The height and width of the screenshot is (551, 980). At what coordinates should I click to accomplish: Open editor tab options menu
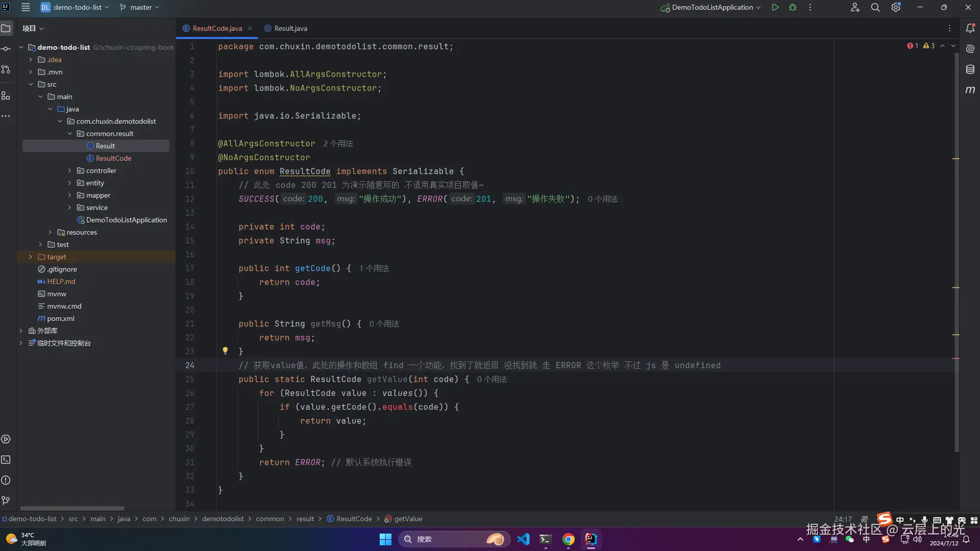(950, 28)
